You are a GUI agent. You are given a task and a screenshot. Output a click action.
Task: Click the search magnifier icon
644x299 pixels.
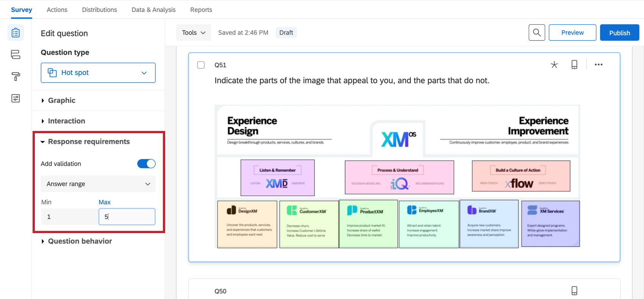pyautogui.click(x=537, y=33)
